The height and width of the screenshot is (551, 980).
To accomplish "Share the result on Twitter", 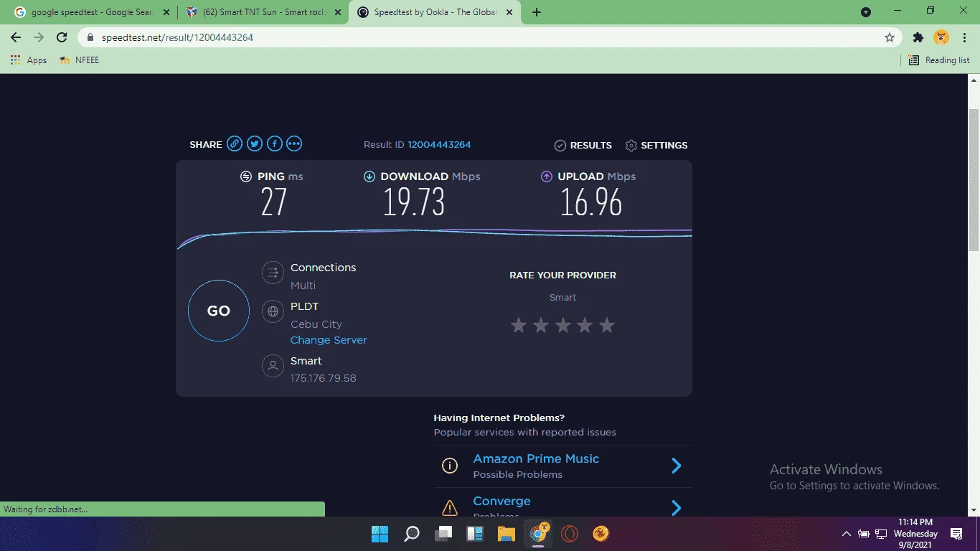I will coord(255,144).
